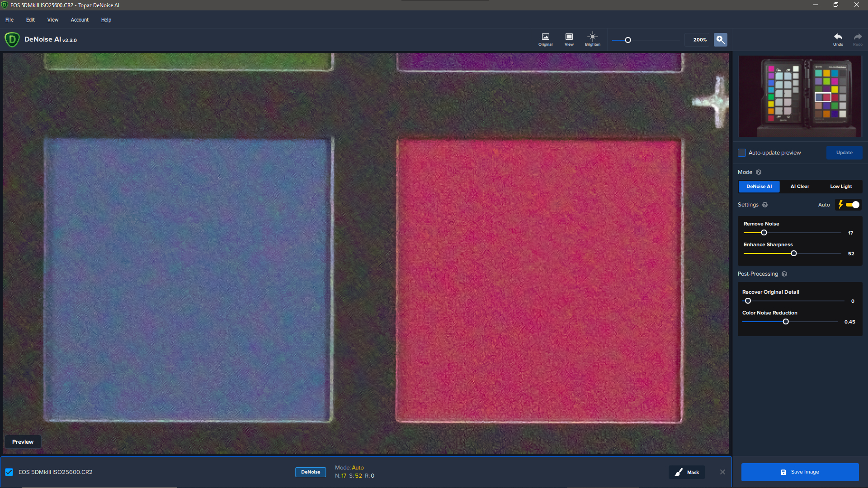Click the Original view icon
The width and height of the screenshot is (868, 488).
click(545, 39)
